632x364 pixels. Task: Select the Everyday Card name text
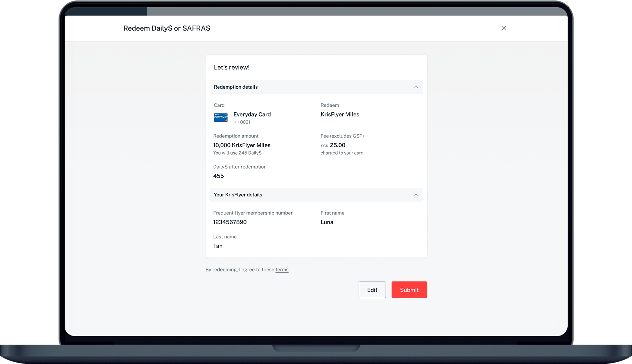point(252,115)
